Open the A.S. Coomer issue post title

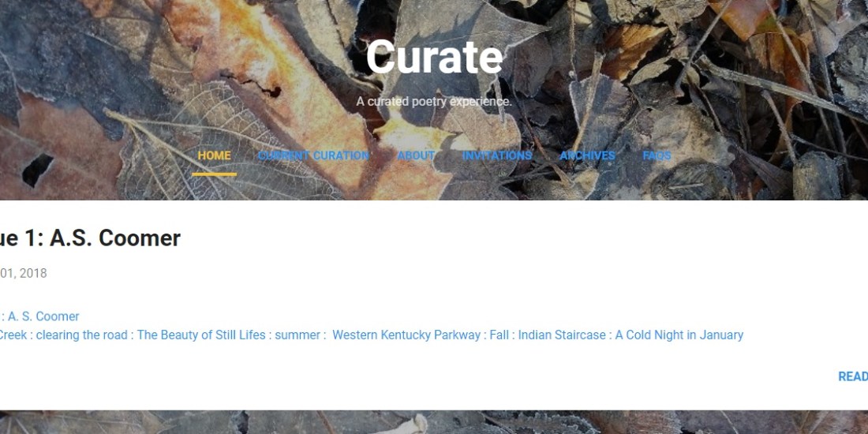(90, 238)
